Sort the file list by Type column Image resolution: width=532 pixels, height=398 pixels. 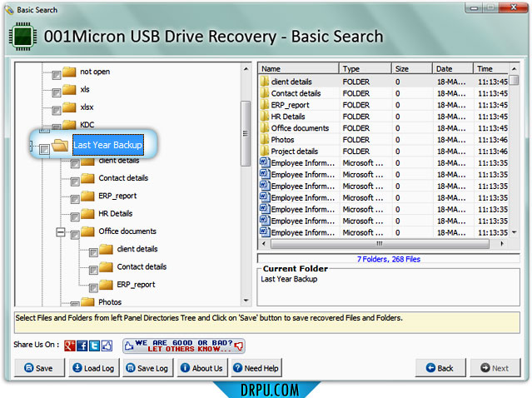point(365,69)
